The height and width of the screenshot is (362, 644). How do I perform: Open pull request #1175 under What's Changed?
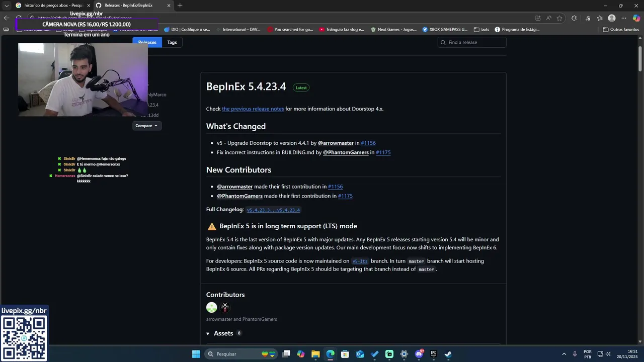click(383, 152)
